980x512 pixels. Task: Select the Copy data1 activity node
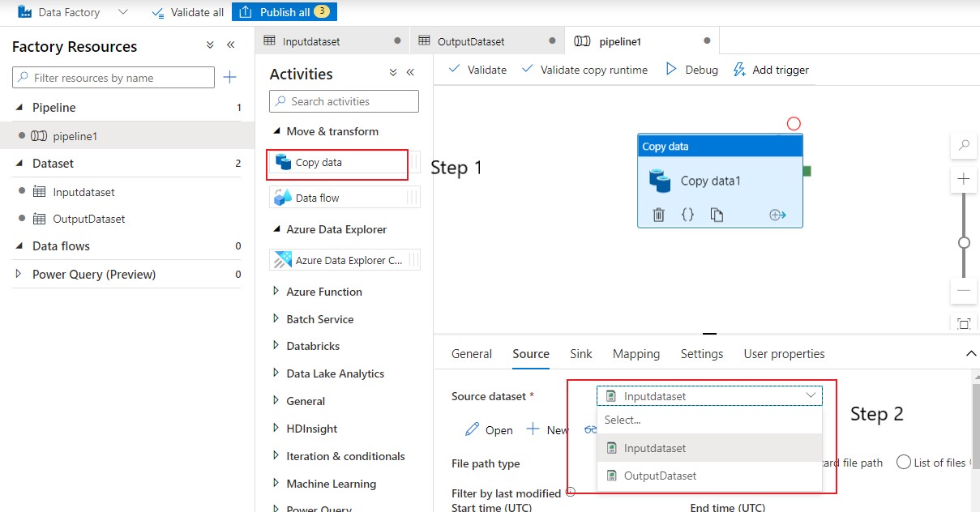coord(720,181)
